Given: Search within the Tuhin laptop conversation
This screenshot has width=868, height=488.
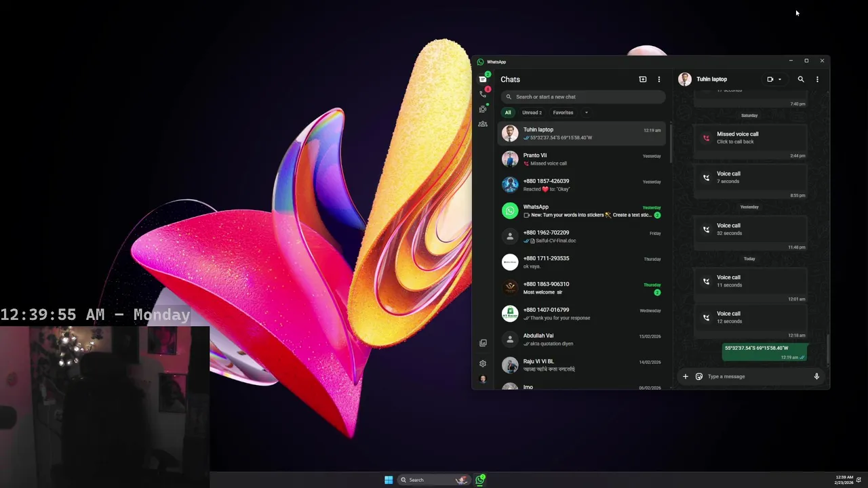Looking at the screenshot, I should tap(801, 79).
